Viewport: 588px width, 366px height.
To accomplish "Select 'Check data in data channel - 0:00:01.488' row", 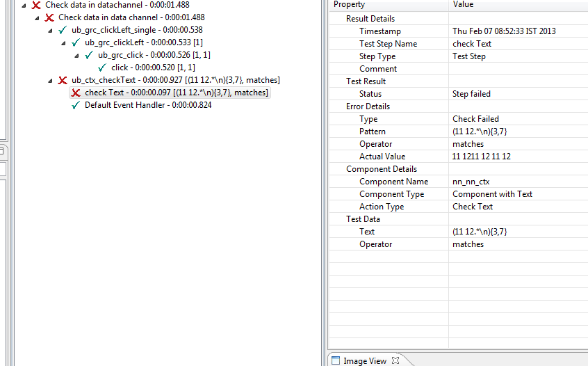I will 131,17.
